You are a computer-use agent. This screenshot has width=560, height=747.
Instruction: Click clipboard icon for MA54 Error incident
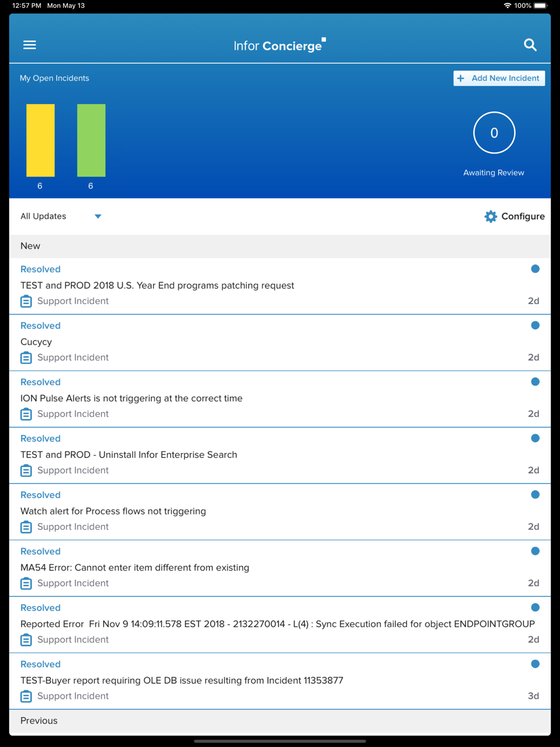26,583
